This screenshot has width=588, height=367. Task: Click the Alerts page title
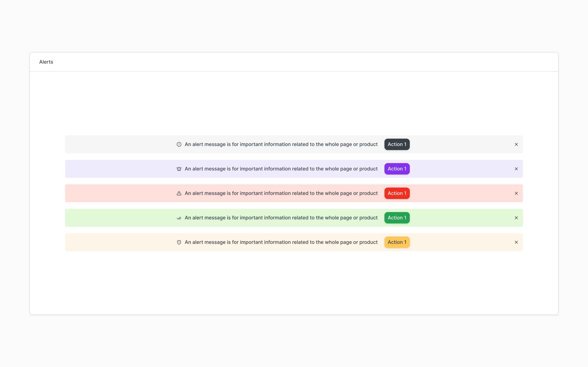(x=46, y=62)
